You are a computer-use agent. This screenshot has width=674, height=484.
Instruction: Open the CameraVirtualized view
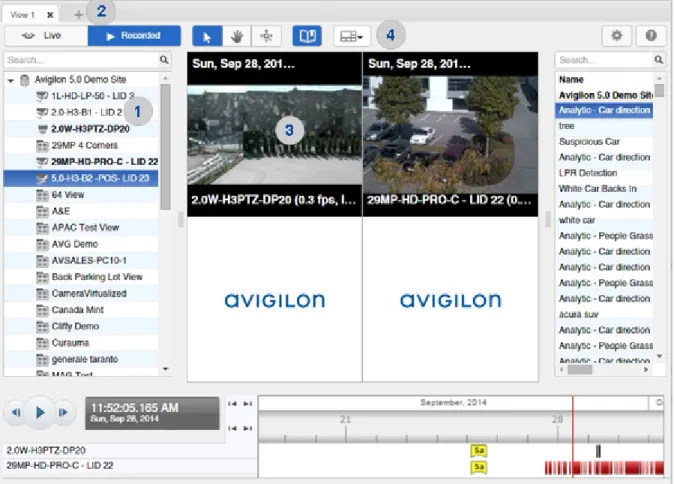click(x=82, y=294)
